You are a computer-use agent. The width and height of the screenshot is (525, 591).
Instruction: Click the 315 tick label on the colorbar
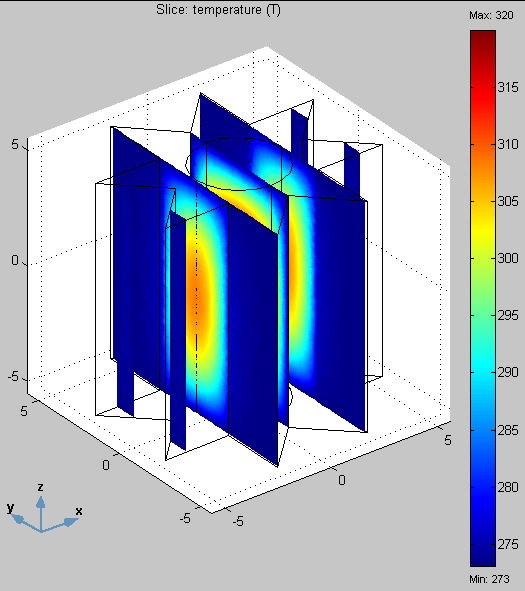pyautogui.click(x=508, y=87)
